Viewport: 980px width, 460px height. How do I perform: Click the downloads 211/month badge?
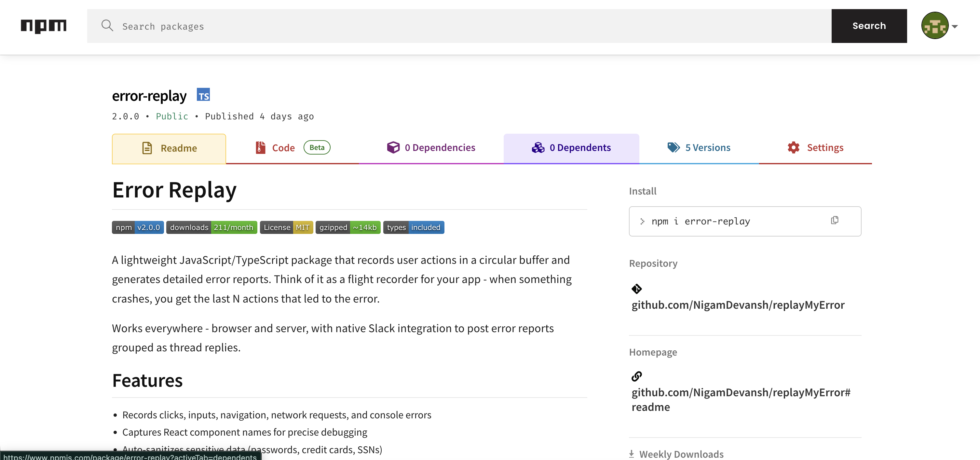click(211, 227)
